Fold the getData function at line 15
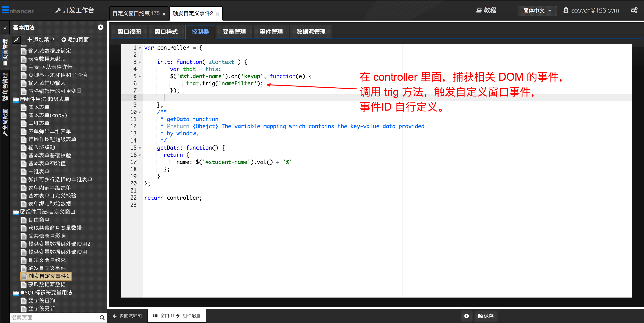The width and height of the screenshot is (644, 323). click(x=140, y=148)
